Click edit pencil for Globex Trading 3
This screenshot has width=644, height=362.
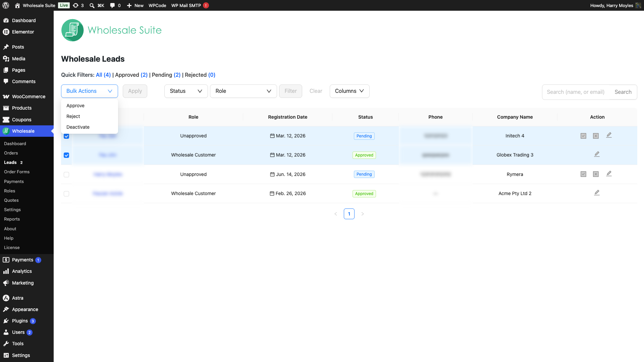pos(597,154)
